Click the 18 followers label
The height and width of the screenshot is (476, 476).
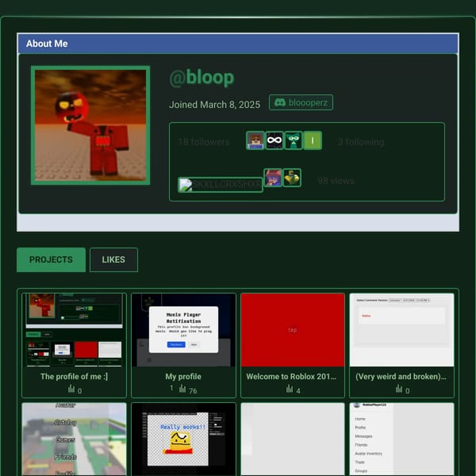(204, 142)
